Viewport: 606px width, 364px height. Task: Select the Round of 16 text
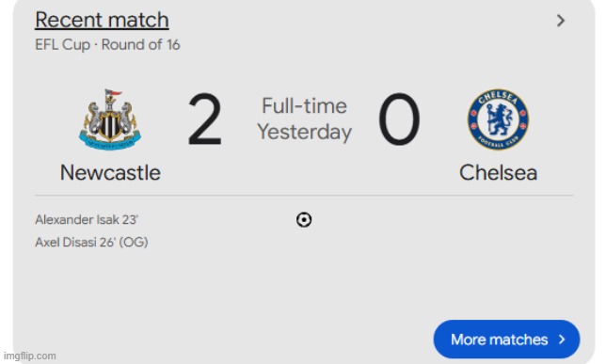coord(141,45)
